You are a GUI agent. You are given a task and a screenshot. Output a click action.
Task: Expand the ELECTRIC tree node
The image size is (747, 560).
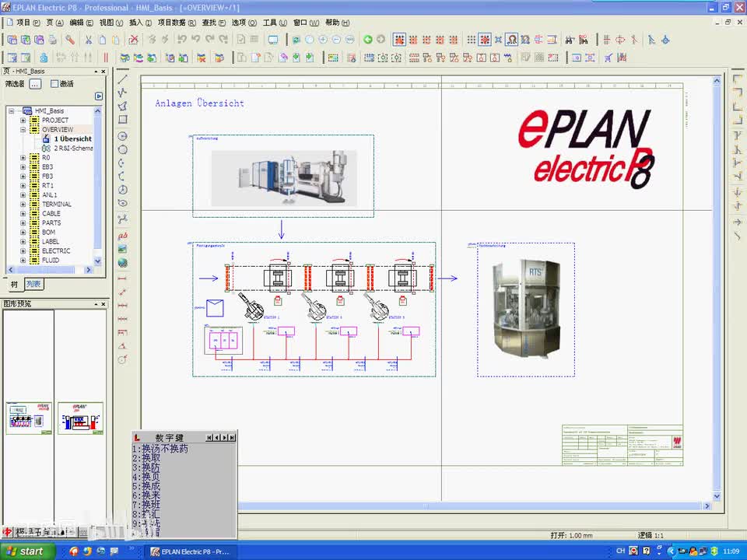(x=23, y=251)
